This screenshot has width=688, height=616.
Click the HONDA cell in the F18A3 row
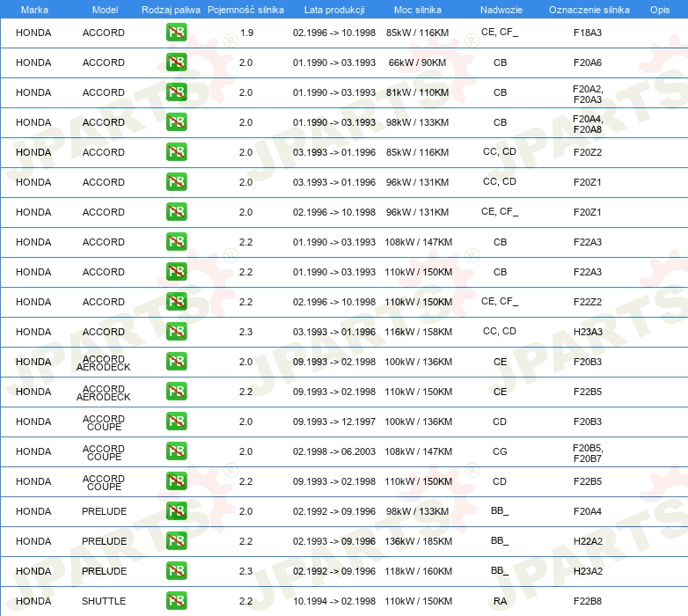click(x=33, y=33)
